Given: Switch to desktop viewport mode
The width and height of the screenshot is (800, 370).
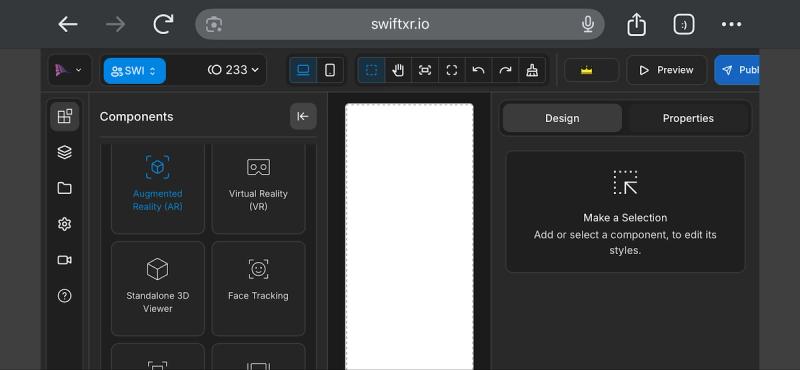Looking at the screenshot, I should tap(303, 70).
